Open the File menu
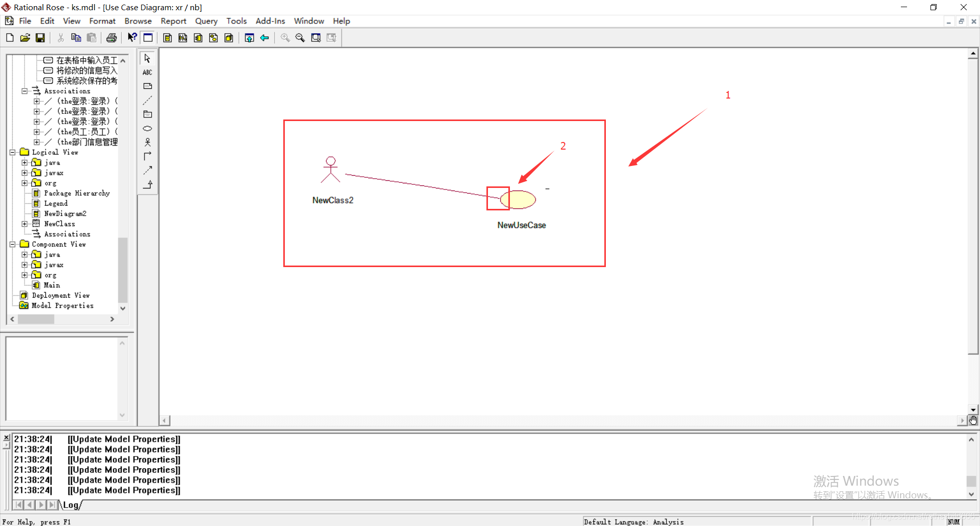Image resolution: width=980 pixels, height=526 pixels. tap(25, 21)
